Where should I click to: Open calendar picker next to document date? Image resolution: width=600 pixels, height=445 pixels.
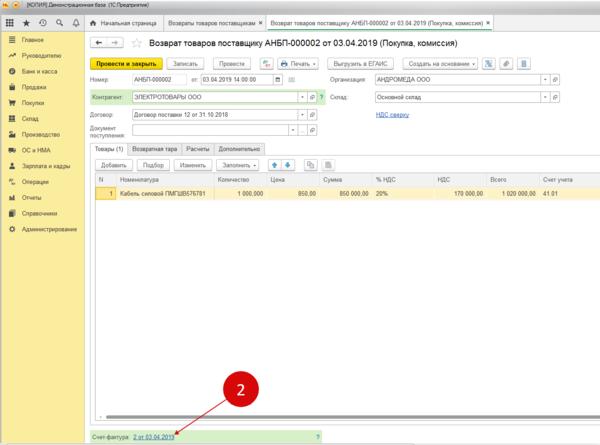(278, 80)
